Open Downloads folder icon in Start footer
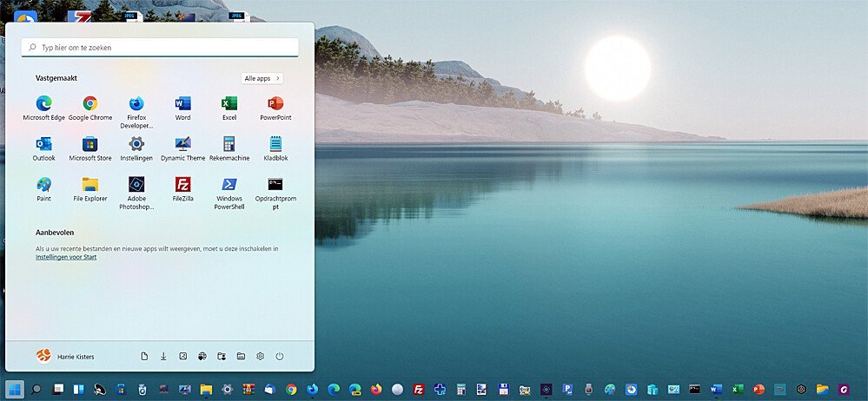 [x=164, y=356]
